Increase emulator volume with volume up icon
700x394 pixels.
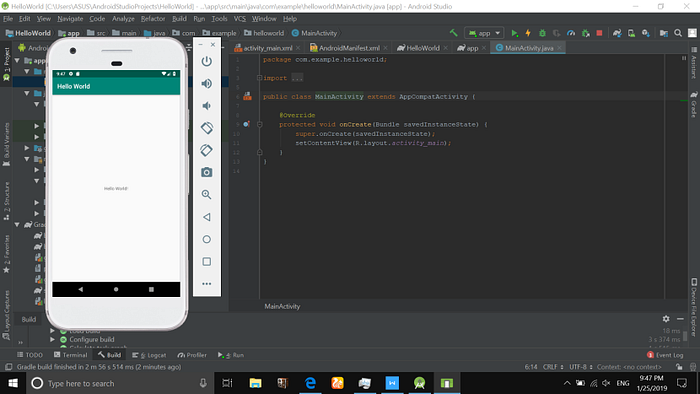[206, 83]
